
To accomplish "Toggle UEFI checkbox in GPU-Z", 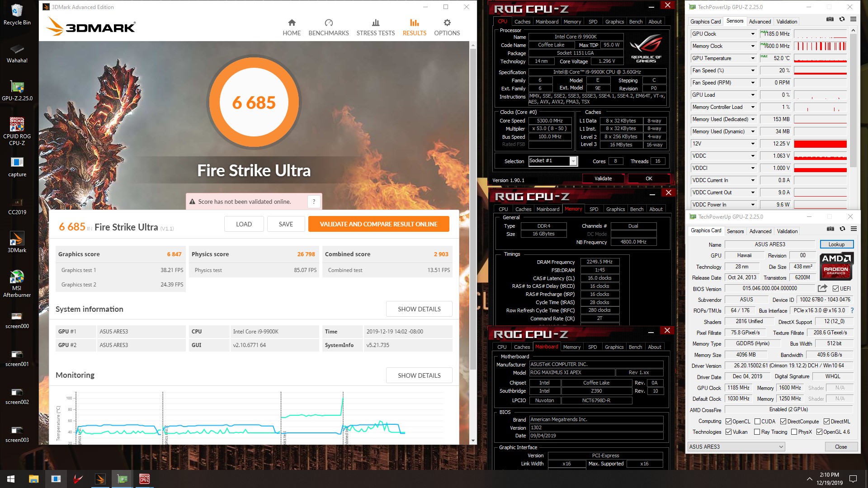I will tap(835, 288).
